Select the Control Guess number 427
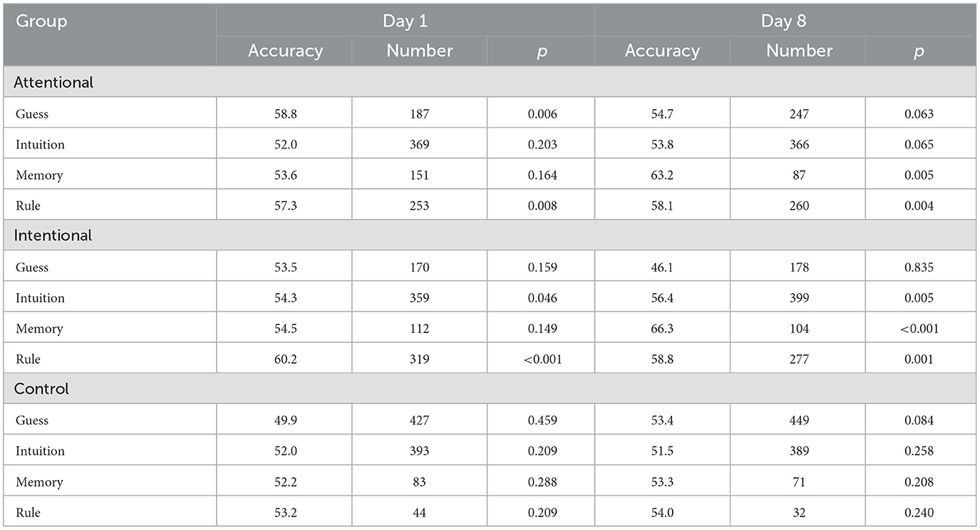The image size is (980, 530). 419,420
